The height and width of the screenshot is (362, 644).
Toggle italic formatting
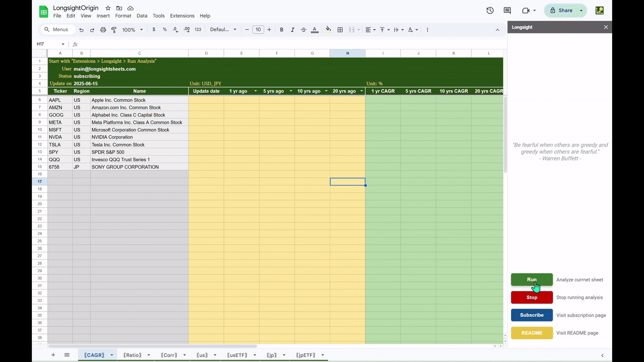[x=292, y=30]
